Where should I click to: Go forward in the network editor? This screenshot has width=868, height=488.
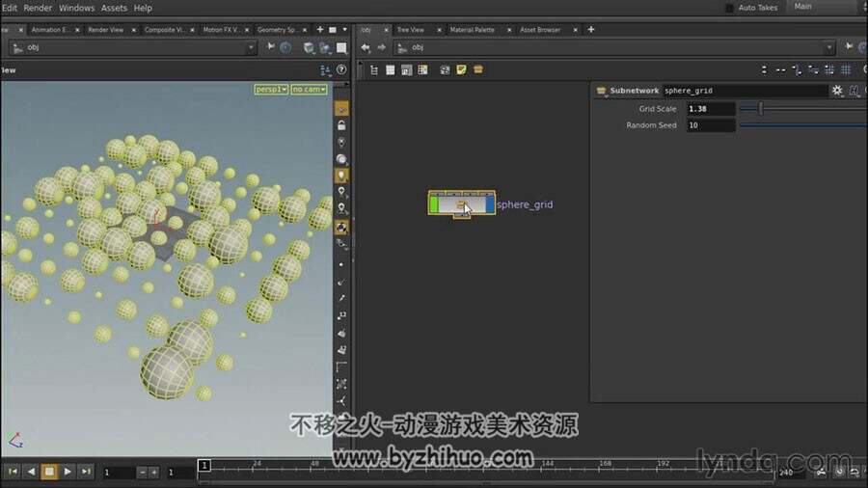381,47
